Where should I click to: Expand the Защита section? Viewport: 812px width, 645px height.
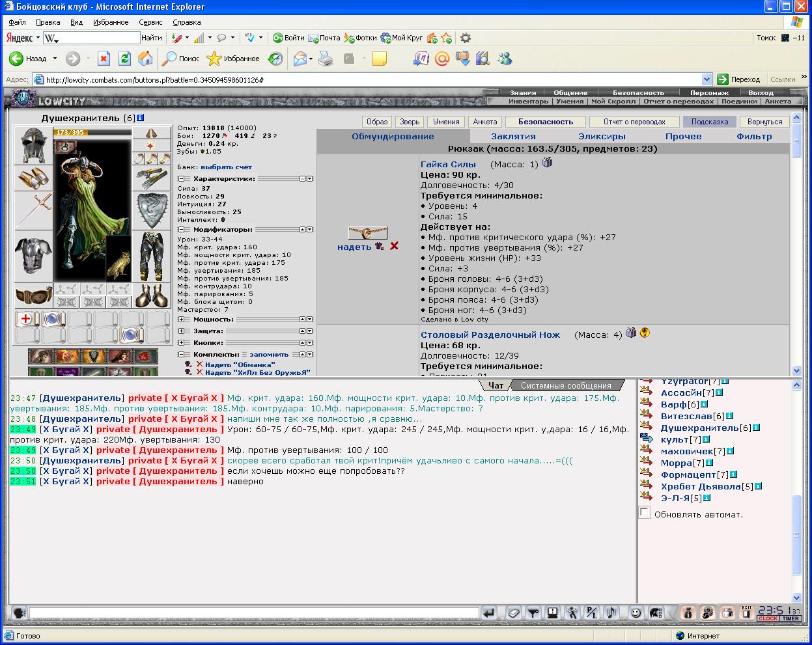click(x=181, y=331)
